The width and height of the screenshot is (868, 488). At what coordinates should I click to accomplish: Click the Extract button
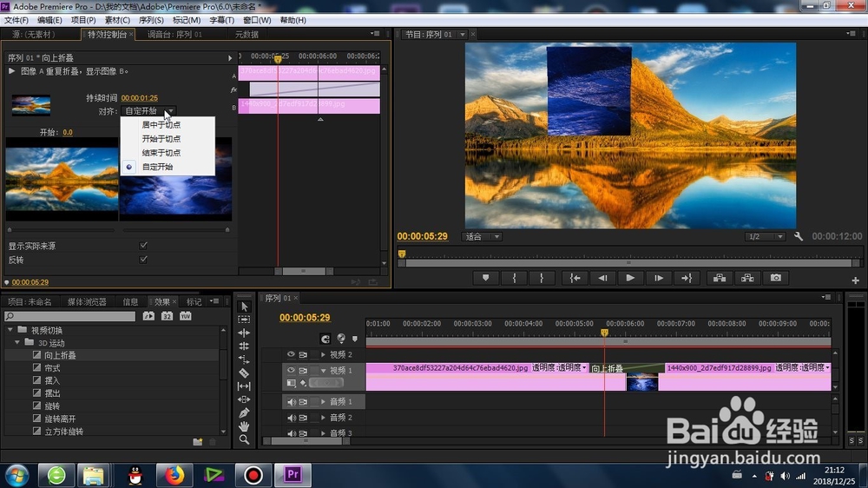tap(747, 278)
